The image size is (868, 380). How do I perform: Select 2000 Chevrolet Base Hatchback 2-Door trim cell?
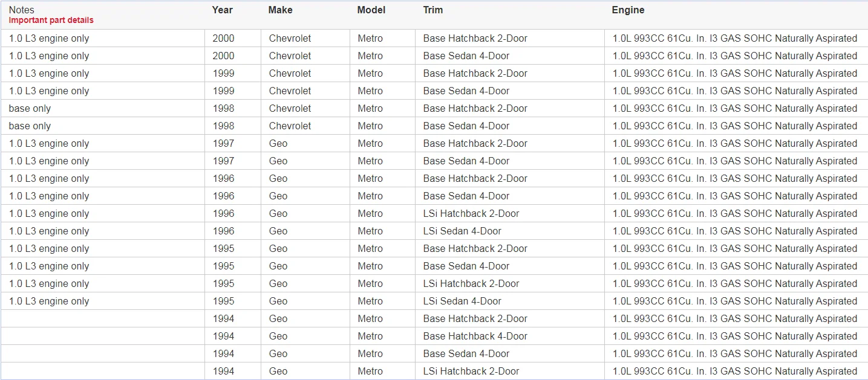click(x=510, y=39)
